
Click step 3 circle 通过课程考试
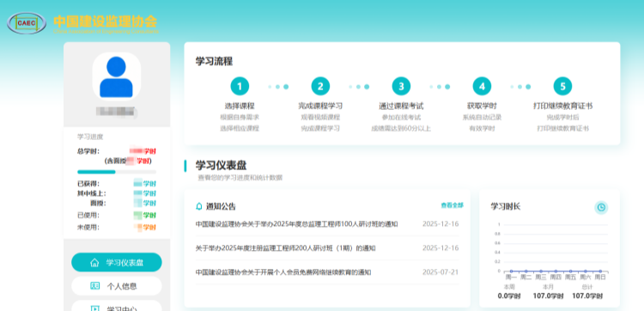(x=401, y=87)
